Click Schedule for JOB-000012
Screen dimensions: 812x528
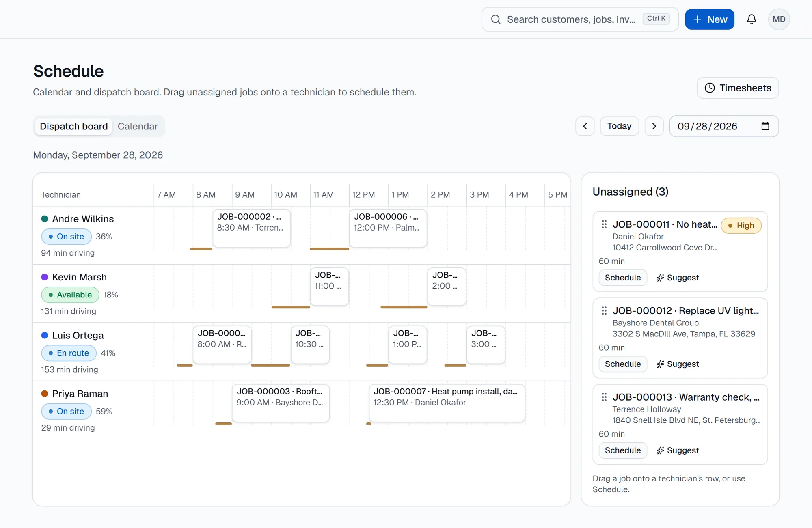point(623,364)
